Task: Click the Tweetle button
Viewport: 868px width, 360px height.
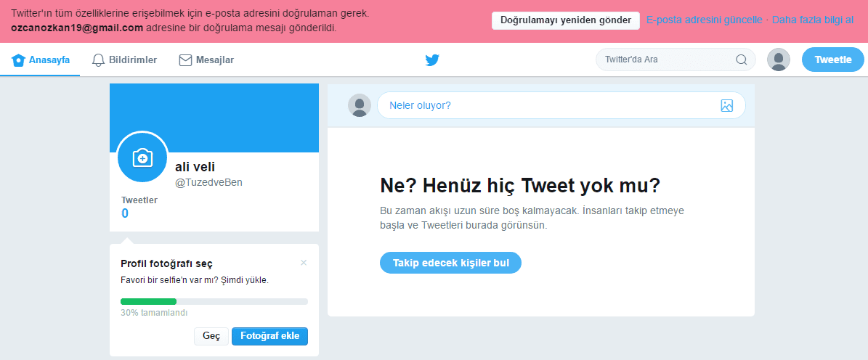Action: (832, 60)
